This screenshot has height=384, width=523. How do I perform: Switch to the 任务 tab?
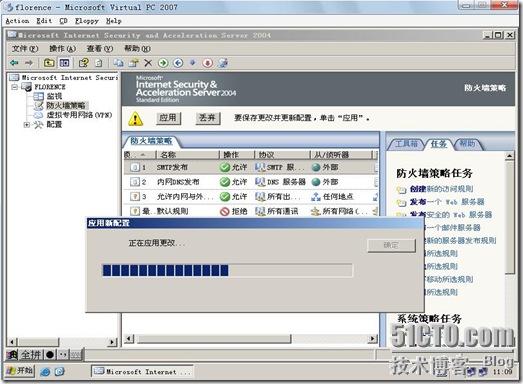click(x=438, y=143)
